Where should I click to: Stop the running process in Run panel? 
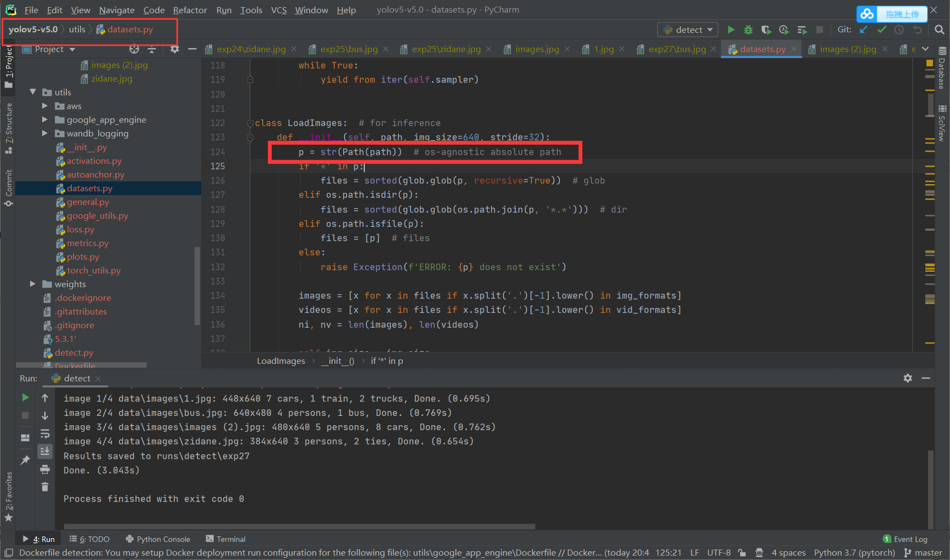click(25, 415)
